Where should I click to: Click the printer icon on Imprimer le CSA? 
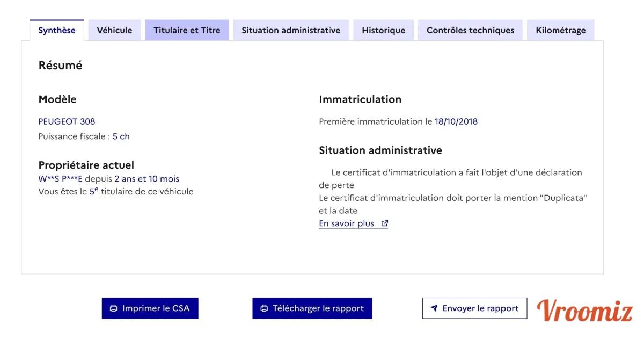click(x=113, y=308)
